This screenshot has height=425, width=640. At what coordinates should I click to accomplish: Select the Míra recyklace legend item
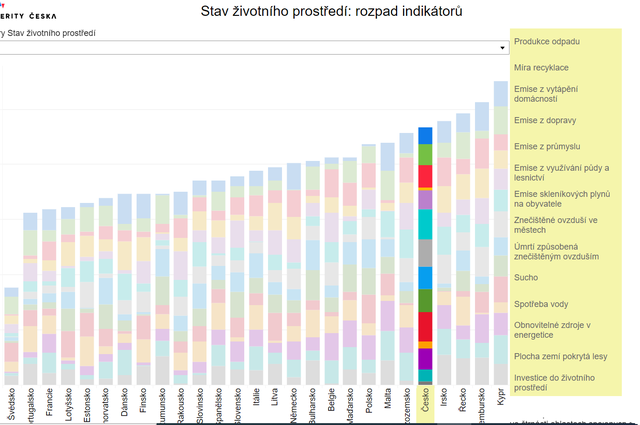pos(541,68)
